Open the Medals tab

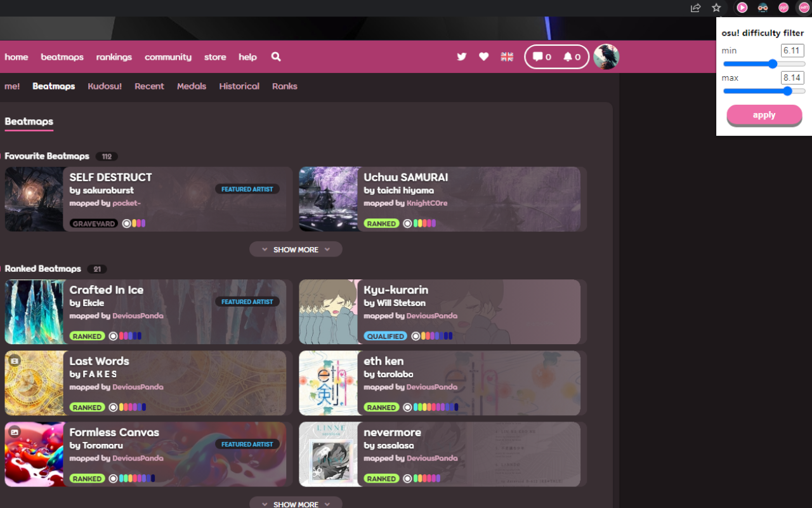192,86
